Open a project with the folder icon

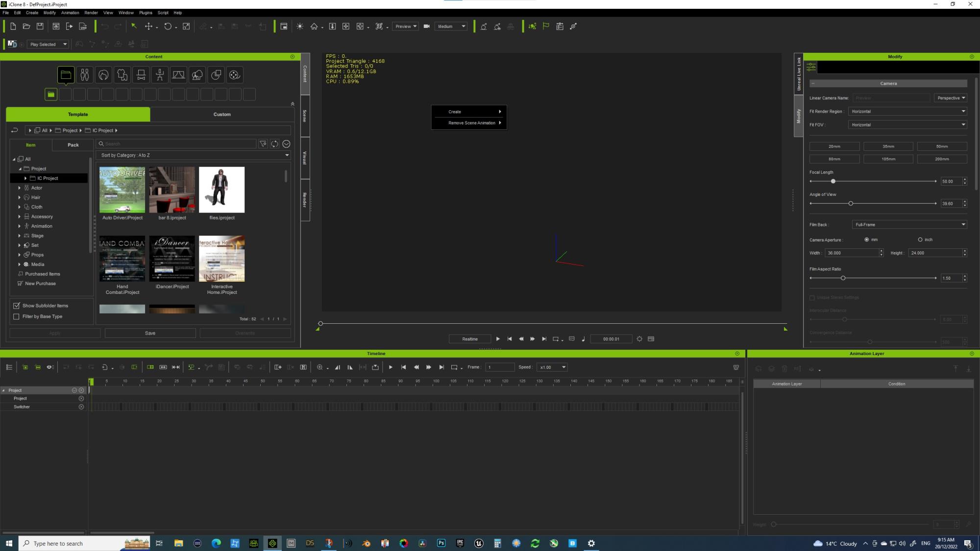coord(26,26)
